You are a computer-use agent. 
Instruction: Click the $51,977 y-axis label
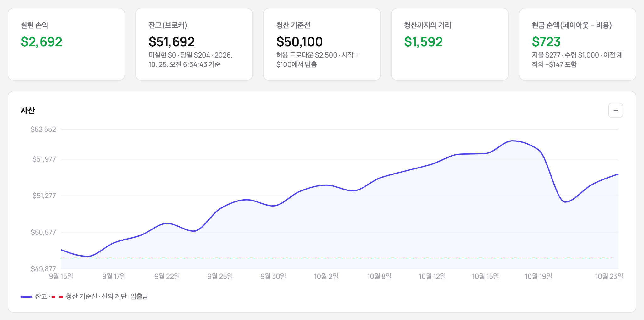click(x=44, y=159)
